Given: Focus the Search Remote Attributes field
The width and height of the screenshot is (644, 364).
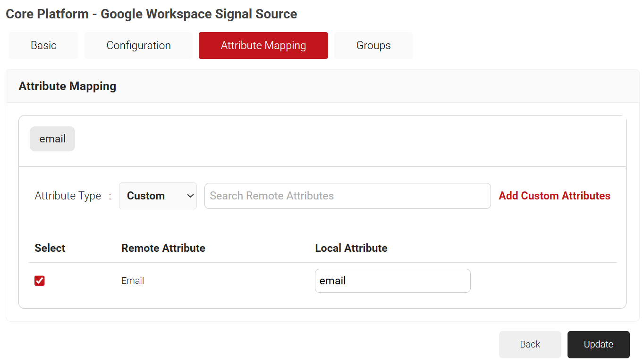Looking at the screenshot, I should tap(347, 196).
